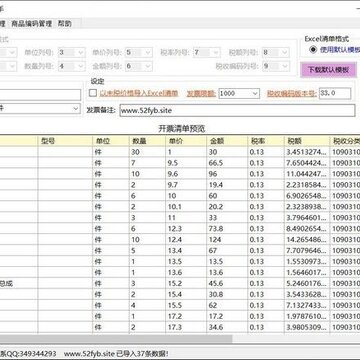The height and width of the screenshot is (360, 360).
Task: Click the 税额 column header
Action: coord(307,141)
